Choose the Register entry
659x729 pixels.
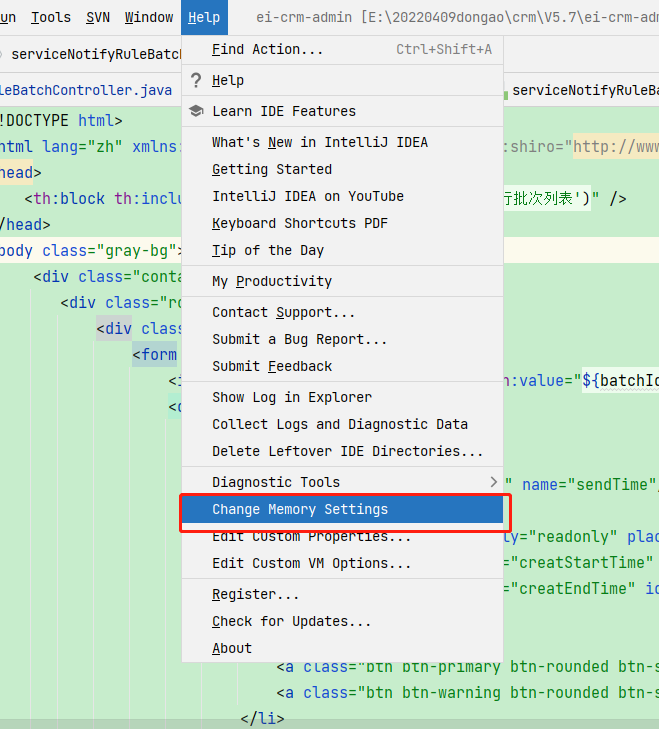[342, 594]
